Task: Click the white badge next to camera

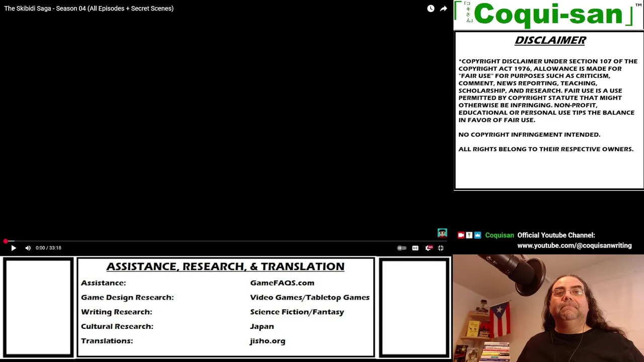Action: pyautogui.click(x=469, y=235)
